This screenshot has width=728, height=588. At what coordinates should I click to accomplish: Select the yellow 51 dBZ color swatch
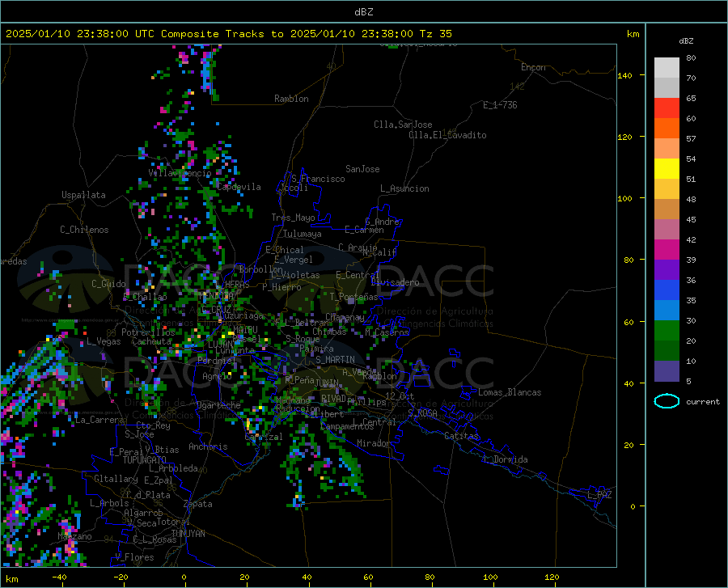(x=667, y=169)
